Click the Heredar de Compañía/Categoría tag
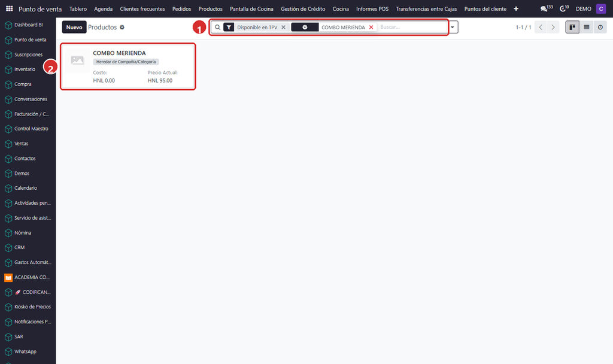This screenshot has height=364, width=613. click(126, 62)
